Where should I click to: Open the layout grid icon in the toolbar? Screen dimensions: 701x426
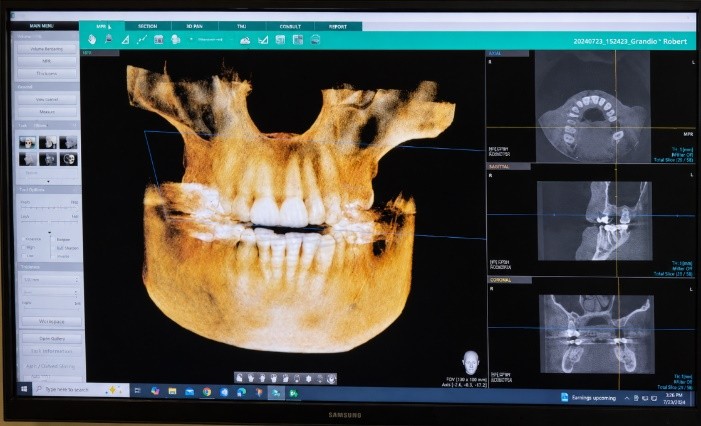[x=280, y=40]
